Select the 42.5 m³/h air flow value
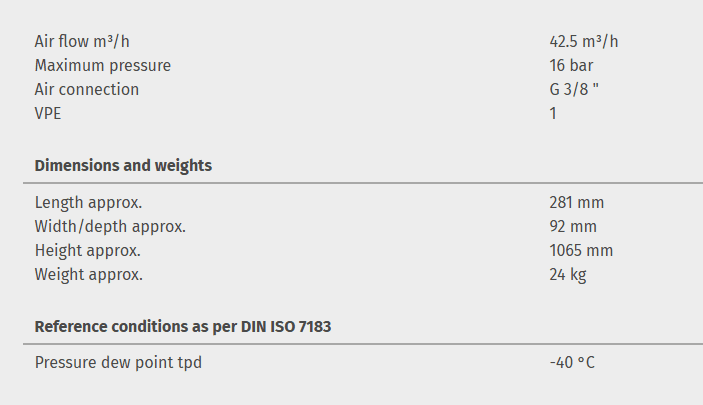The height and width of the screenshot is (405, 703). 590,41
